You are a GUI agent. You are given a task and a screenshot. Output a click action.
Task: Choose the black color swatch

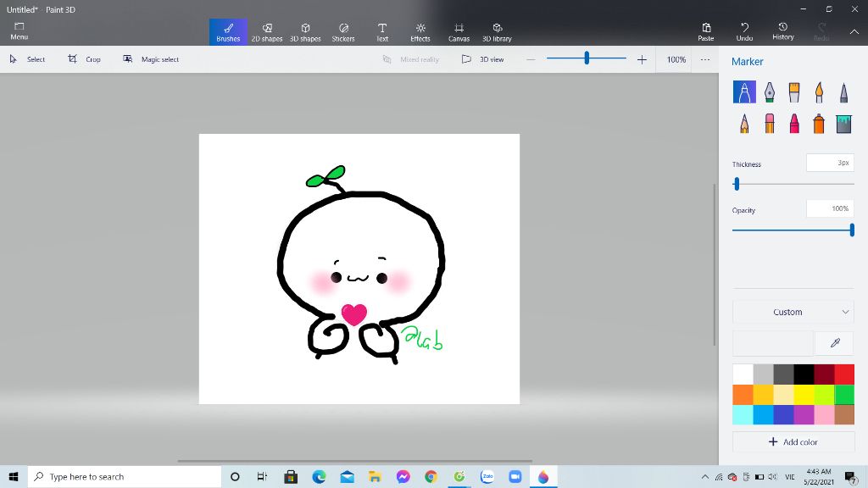click(804, 374)
